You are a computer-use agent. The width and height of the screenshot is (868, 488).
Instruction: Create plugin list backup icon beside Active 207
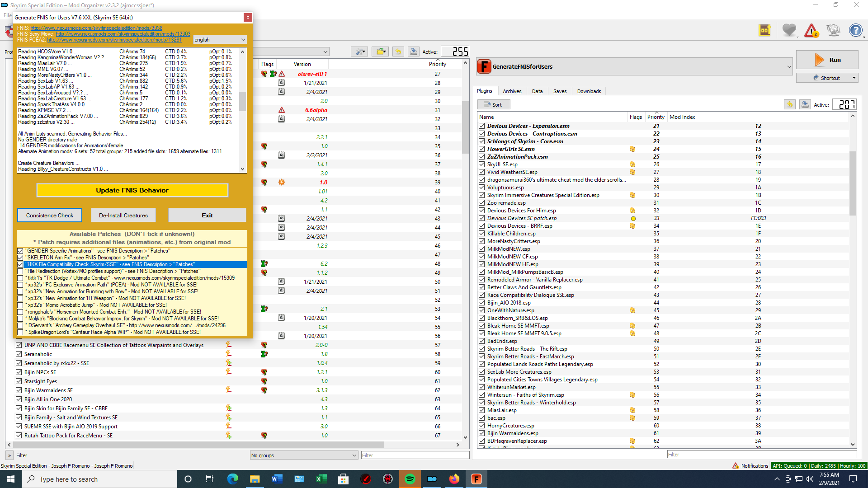pyautogui.click(x=805, y=104)
